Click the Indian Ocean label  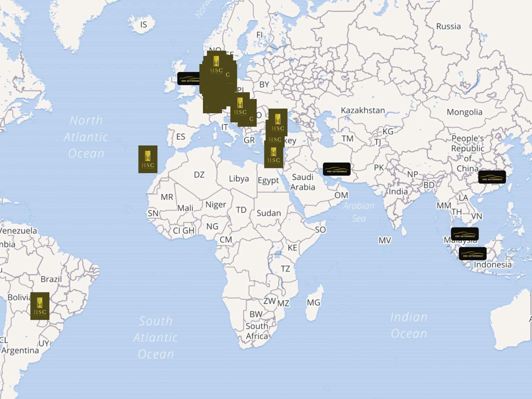point(409,325)
